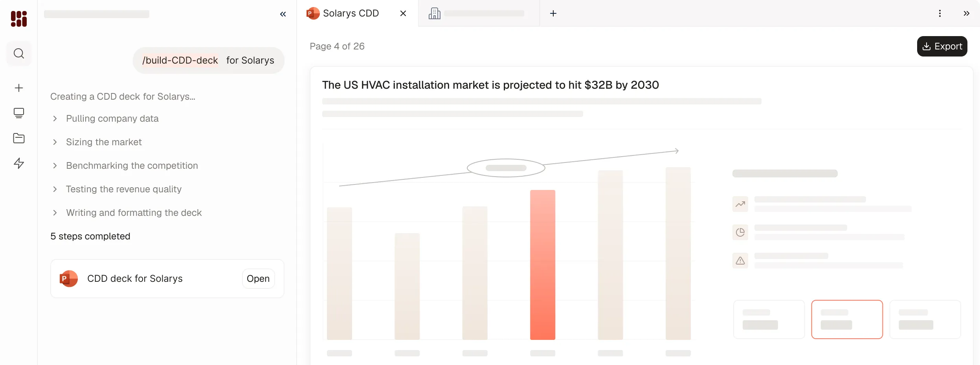The image size is (980, 365).
Task: Switch to the building icon tab
Action: click(x=479, y=13)
